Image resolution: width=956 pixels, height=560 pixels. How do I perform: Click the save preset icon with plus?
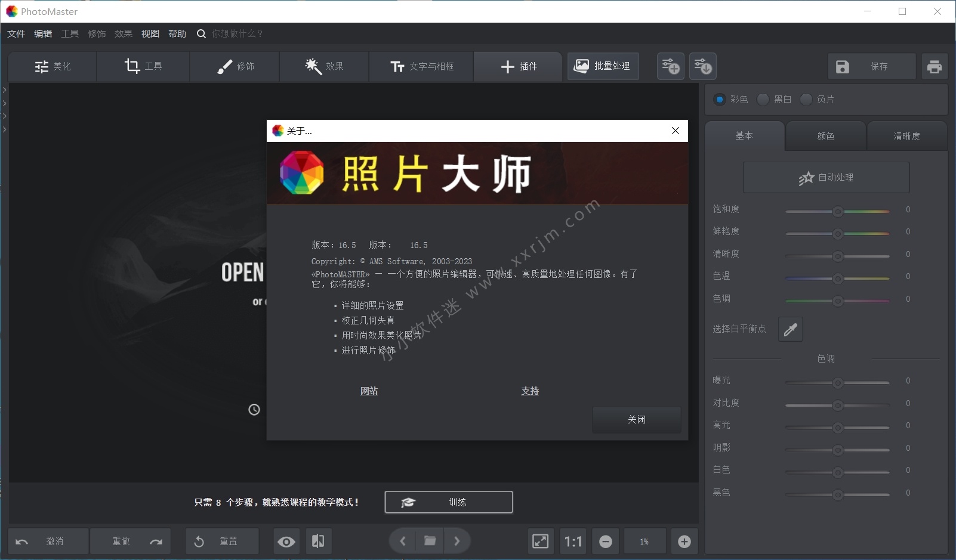pyautogui.click(x=671, y=66)
